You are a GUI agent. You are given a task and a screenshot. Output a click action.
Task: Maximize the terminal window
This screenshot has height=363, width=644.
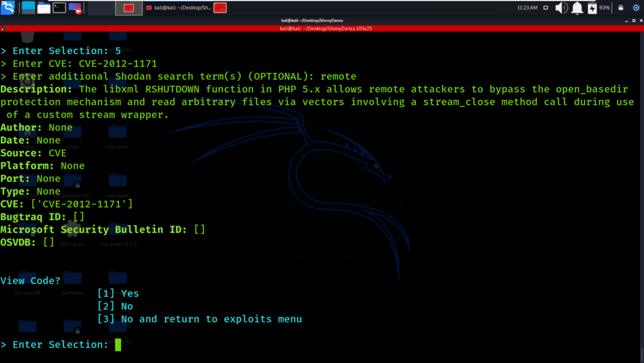pyautogui.click(x=634, y=21)
